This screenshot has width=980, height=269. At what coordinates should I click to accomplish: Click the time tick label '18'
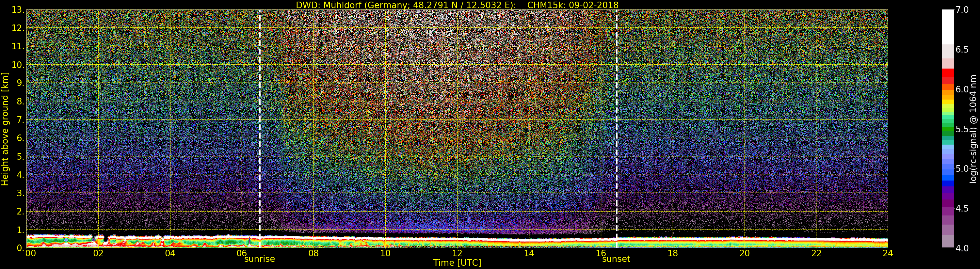(x=673, y=253)
